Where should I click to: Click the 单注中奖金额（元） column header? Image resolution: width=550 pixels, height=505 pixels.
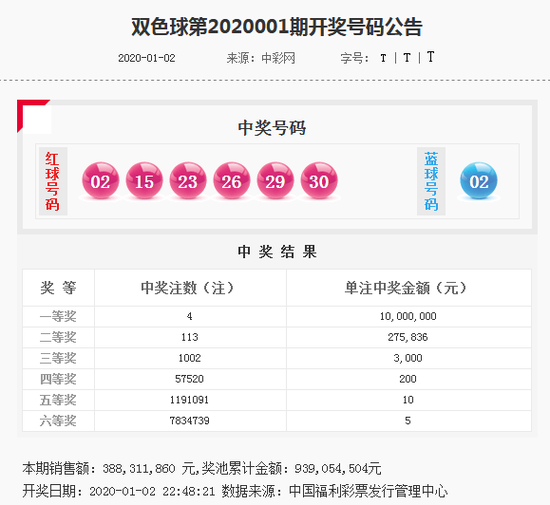pos(408,288)
